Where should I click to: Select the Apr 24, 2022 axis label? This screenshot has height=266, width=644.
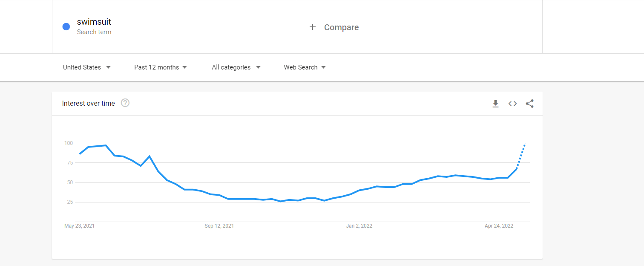click(499, 226)
